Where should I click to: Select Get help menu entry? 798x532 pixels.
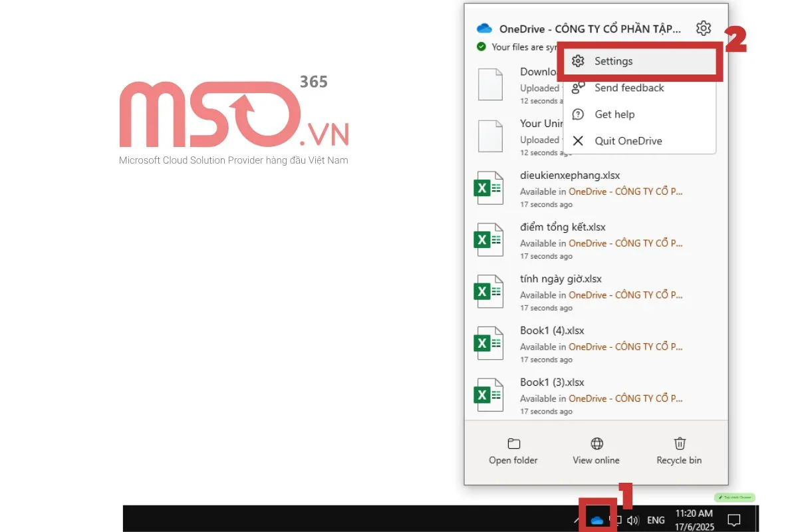click(x=614, y=114)
